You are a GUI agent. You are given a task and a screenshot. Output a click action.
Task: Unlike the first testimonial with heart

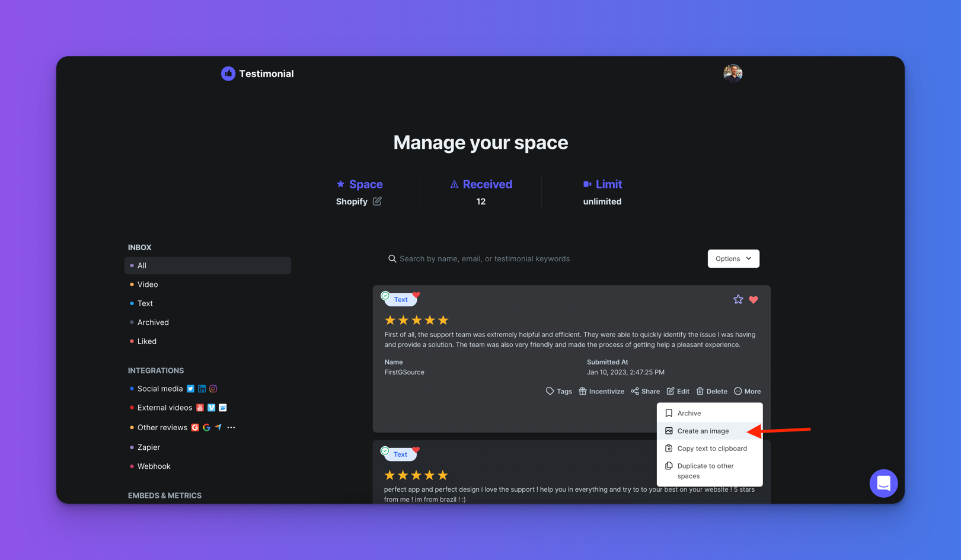click(x=754, y=300)
